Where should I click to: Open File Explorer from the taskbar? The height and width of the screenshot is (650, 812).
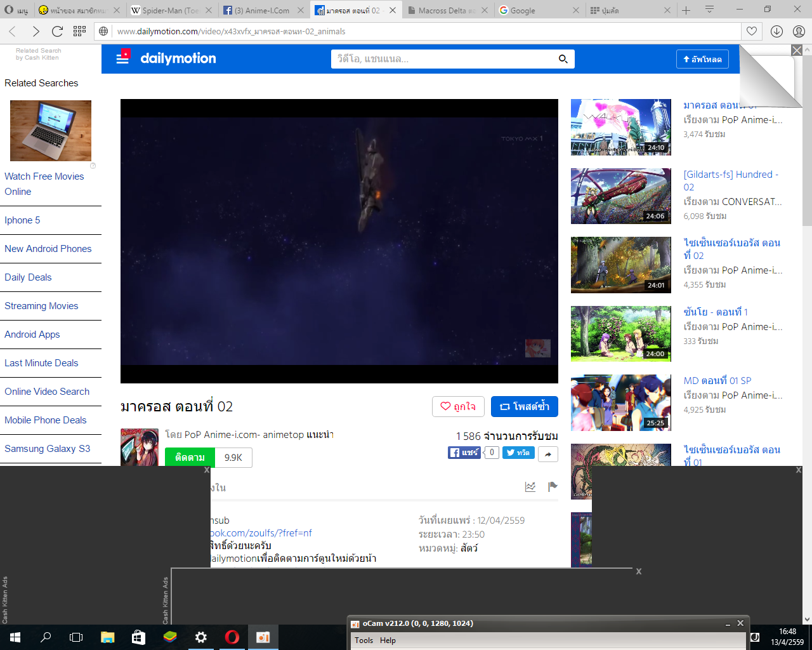click(107, 637)
